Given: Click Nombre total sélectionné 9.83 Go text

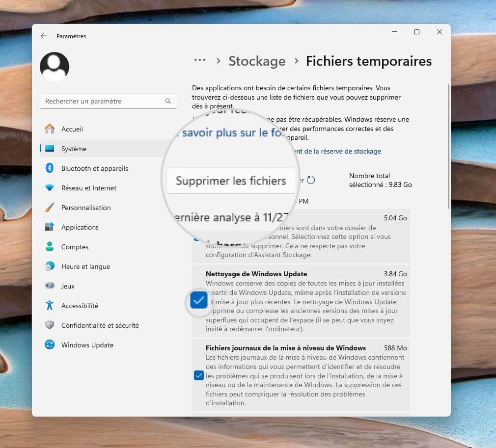Looking at the screenshot, I should [x=380, y=180].
